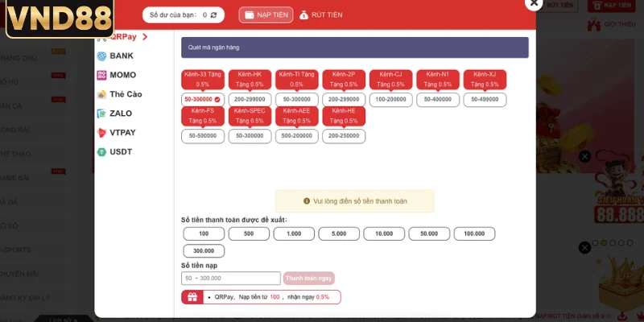Pick suggested amount 300.000
The width and height of the screenshot is (644, 322).
tap(204, 251)
